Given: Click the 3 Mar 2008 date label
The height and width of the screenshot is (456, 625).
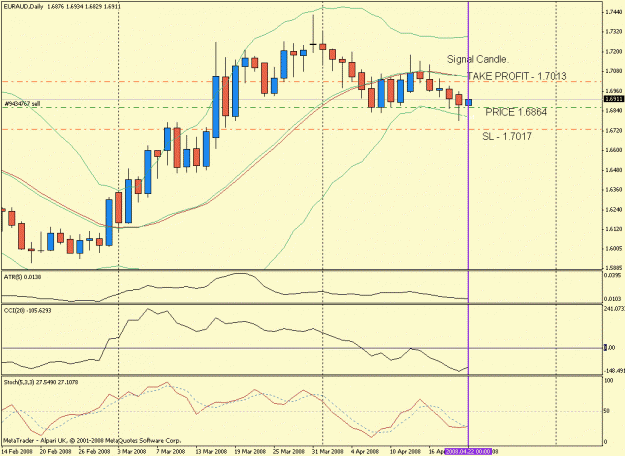Looking at the screenshot, I should [132, 452].
